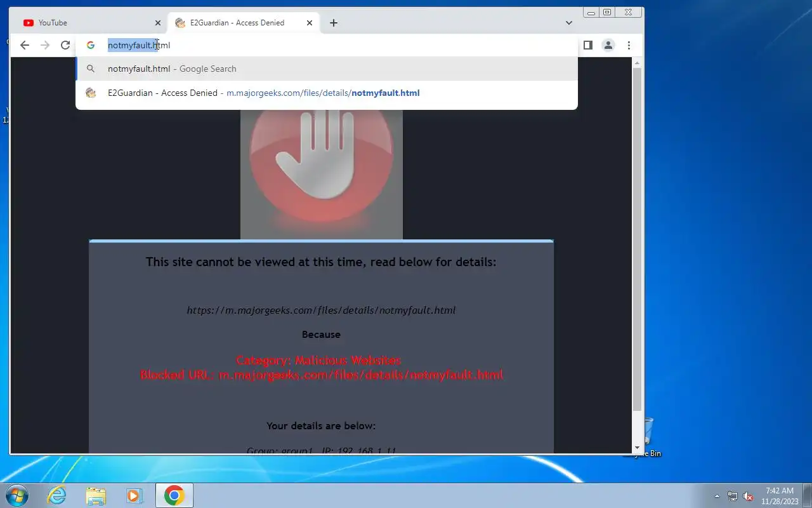Open the Windows Start menu
The width and height of the screenshot is (812, 508).
[x=17, y=495]
